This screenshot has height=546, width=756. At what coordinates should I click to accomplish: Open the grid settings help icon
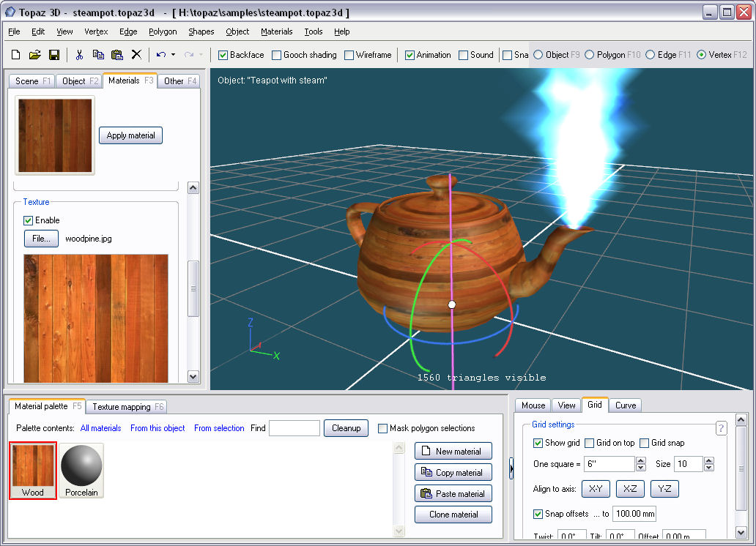click(721, 428)
